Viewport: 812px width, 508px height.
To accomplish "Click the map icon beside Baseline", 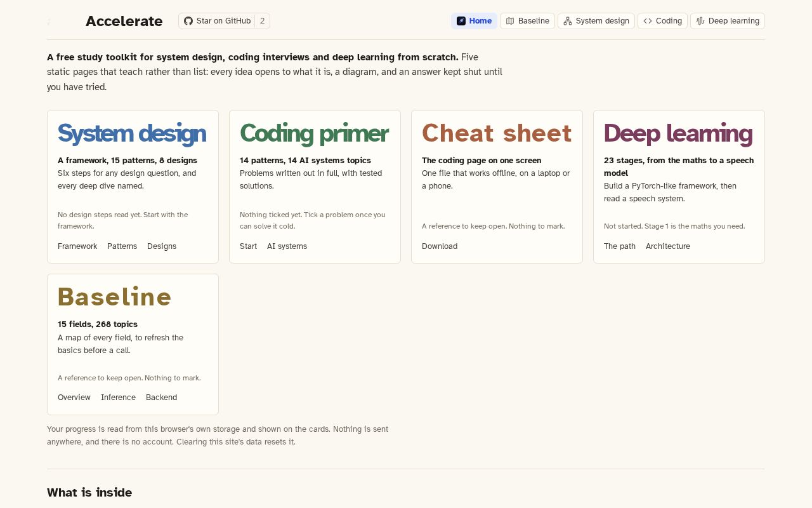I will (x=510, y=21).
